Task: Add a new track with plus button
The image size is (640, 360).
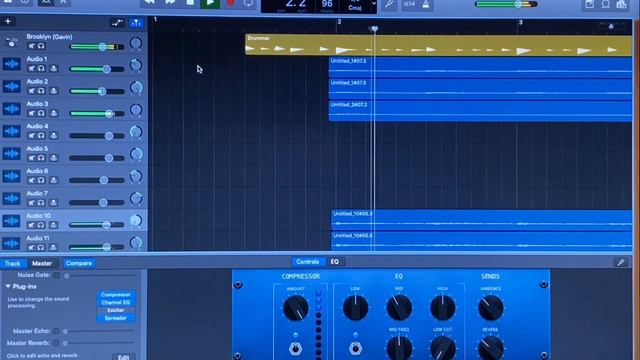Action: (x=8, y=21)
